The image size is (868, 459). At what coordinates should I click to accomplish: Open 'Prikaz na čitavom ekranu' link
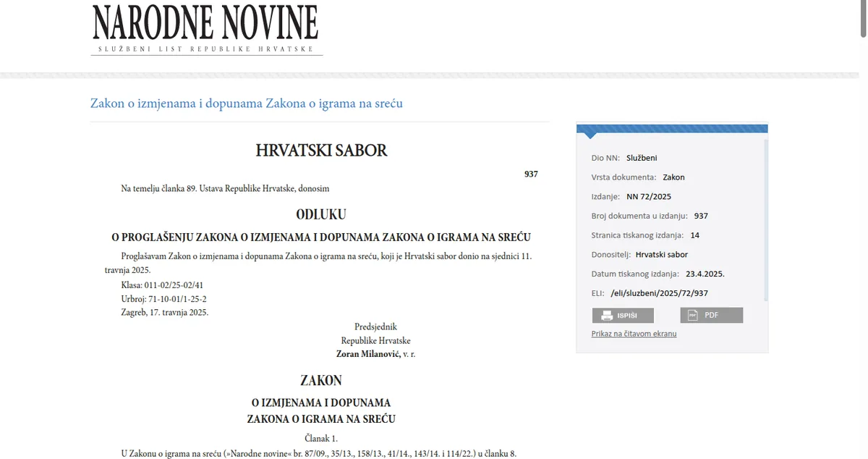coord(634,334)
